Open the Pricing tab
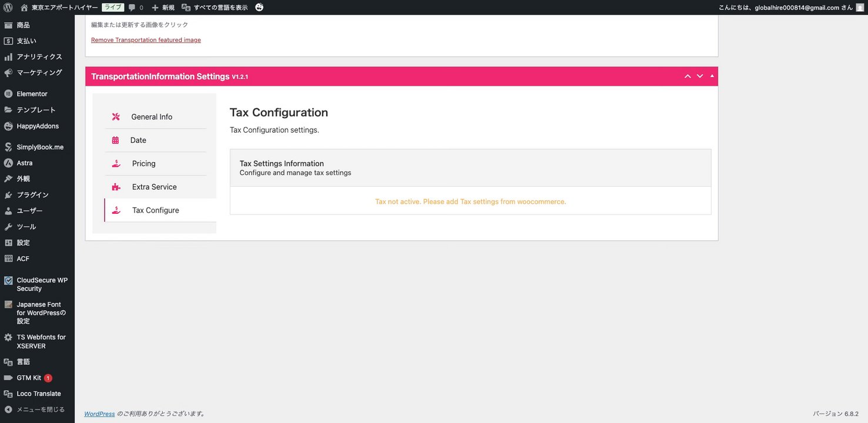 155,164
